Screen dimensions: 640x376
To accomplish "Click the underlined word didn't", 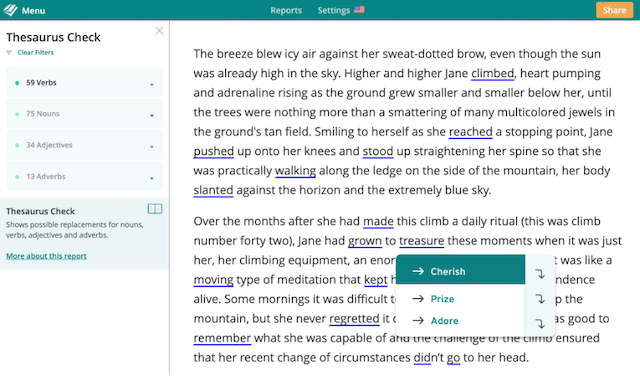I will click(429, 358).
